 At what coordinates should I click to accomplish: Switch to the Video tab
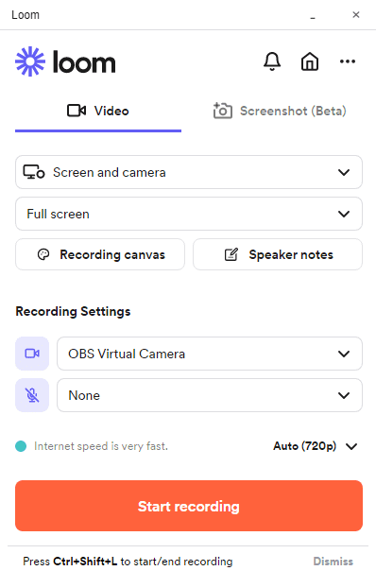click(x=98, y=111)
